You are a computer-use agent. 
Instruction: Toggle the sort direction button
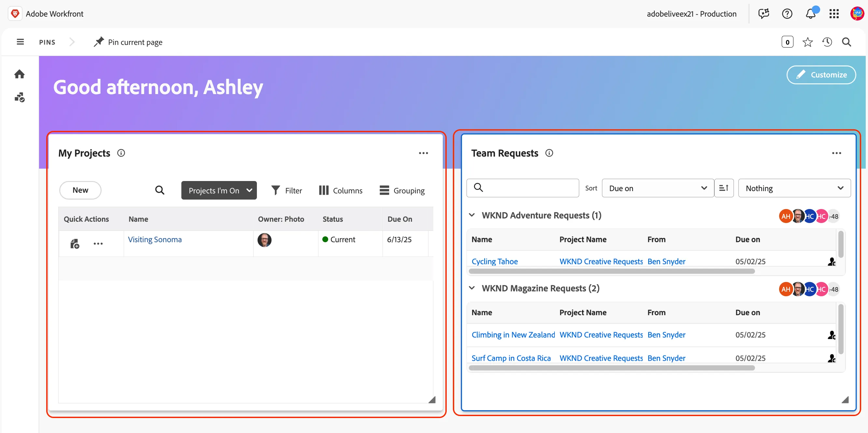coord(724,188)
